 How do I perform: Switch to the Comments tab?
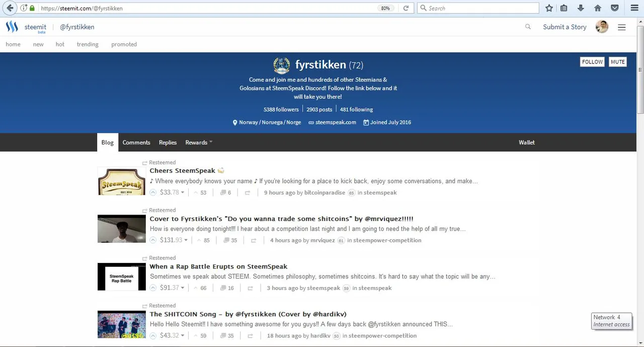tap(136, 143)
